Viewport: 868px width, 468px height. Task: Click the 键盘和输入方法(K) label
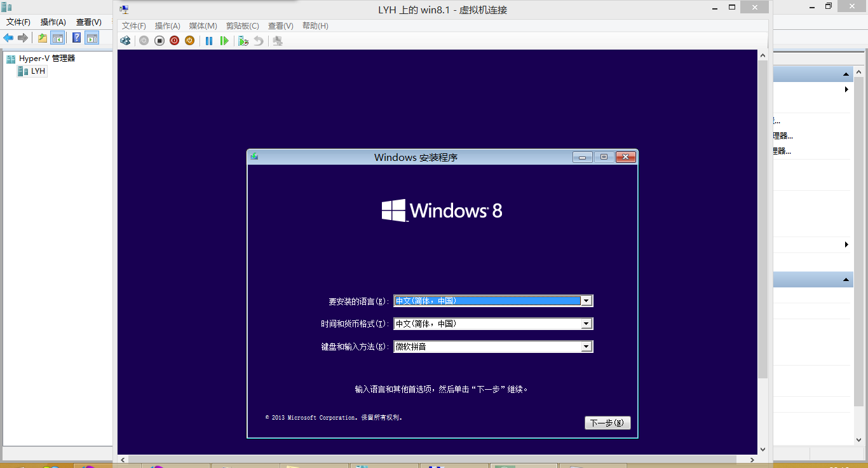[x=355, y=347]
